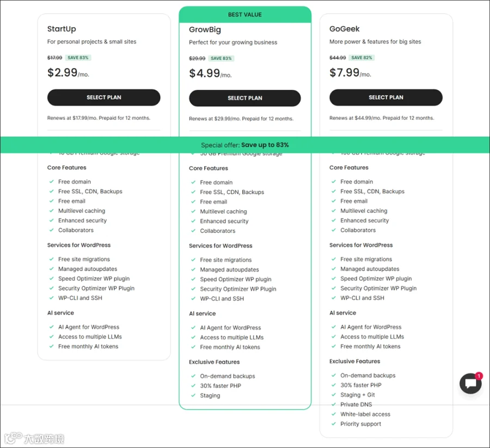Viewport: 490px width, 448px height.
Task: Click checkmark beside GoGeek Priority support
Action: point(334,424)
